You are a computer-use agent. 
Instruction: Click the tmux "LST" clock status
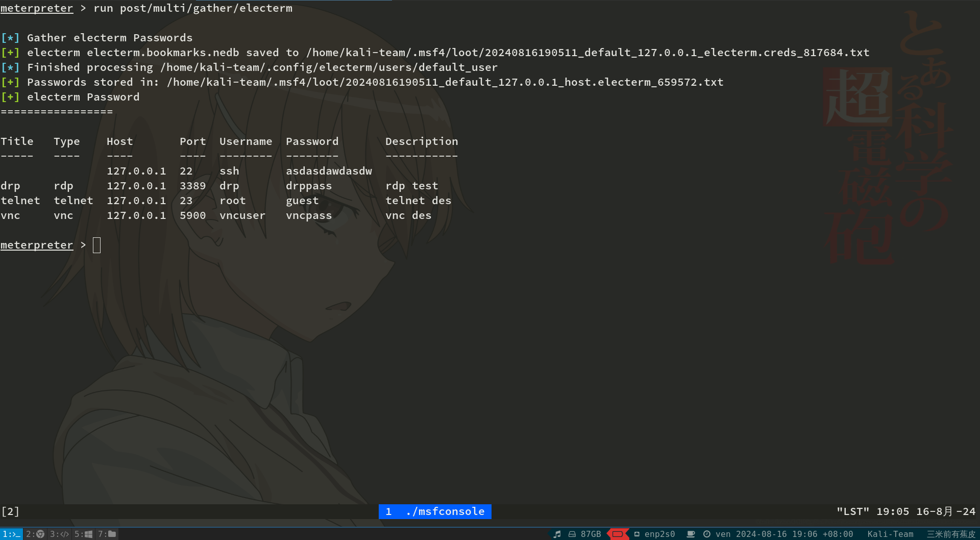tap(906, 511)
